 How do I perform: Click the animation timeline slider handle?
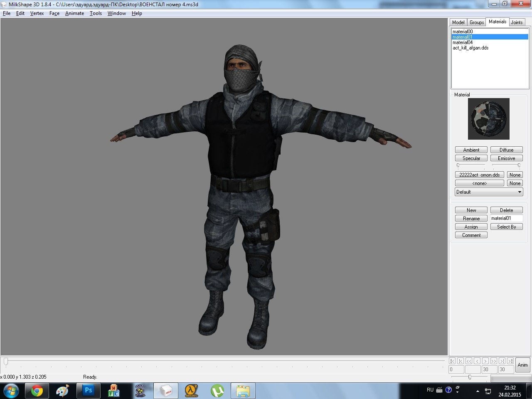[6, 362]
